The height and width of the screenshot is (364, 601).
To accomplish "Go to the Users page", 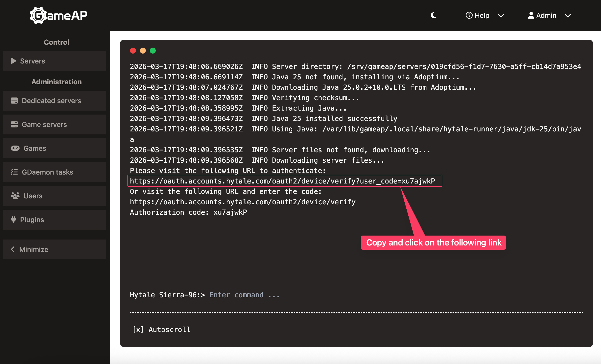I will pos(33,196).
